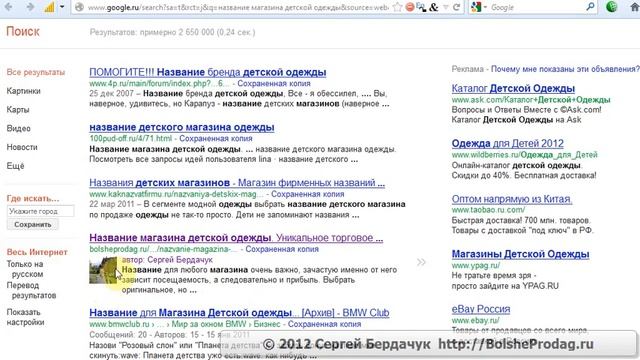The image size is (640, 360).
Task: Open the 'eBay Россия' ad
Action: coord(481,309)
